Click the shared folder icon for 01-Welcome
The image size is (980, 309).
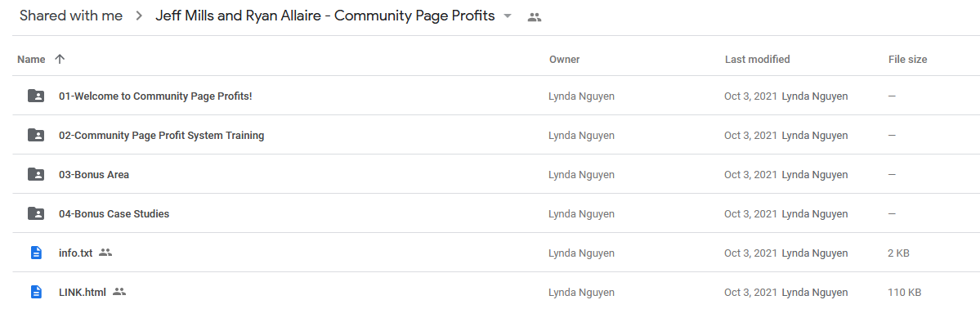coord(36,96)
